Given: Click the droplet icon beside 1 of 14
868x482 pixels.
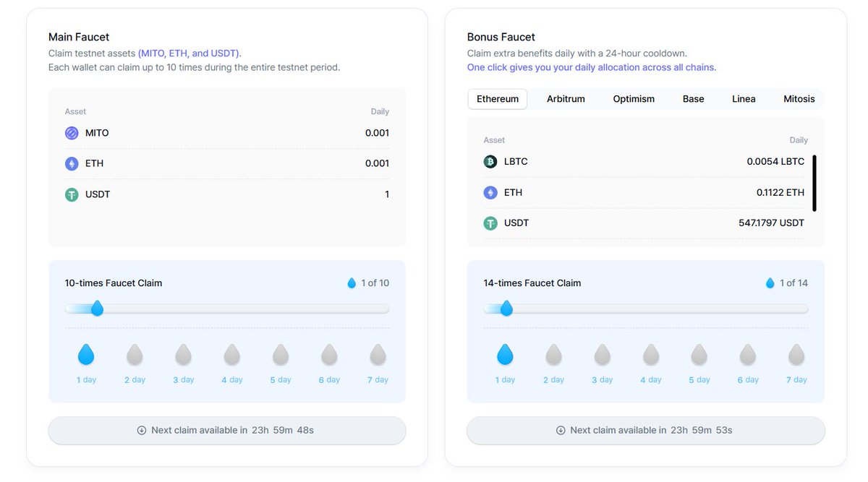Looking at the screenshot, I should pyautogui.click(x=770, y=283).
